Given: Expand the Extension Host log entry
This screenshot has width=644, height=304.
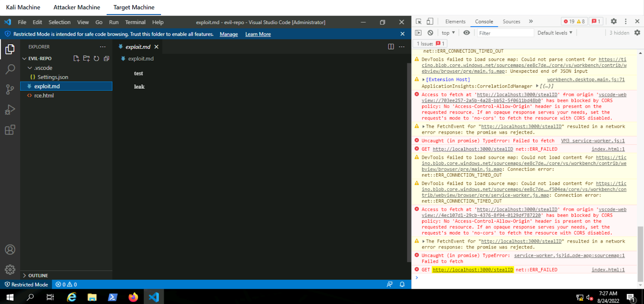Looking at the screenshot, I should [x=423, y=80].
